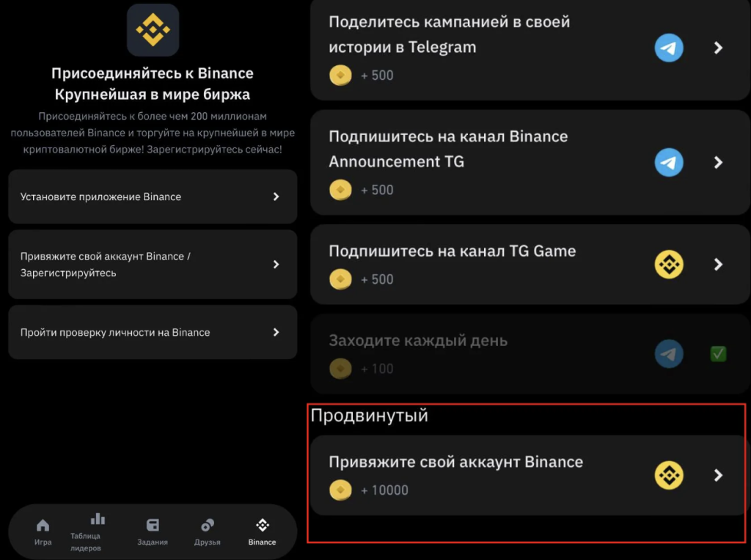This screenshot has height=560, width=751.
Task: Open the Друзья tab
Action: pyautogui.click(x=208, y=531)
